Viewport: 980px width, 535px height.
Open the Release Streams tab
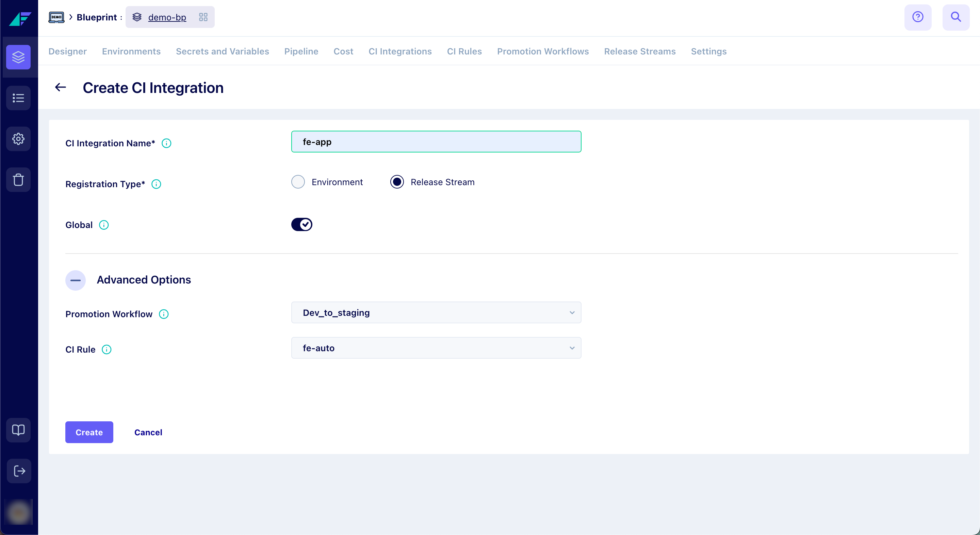coord(639,51)
